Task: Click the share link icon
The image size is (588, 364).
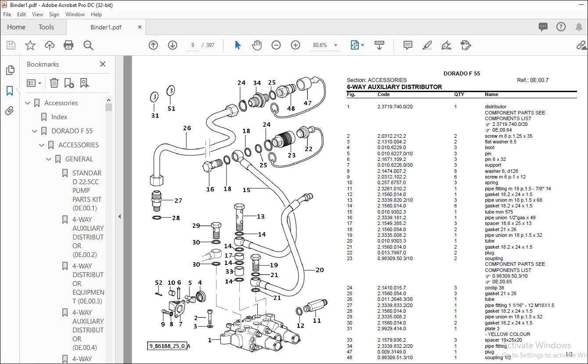Action: [x=581, y=45]
